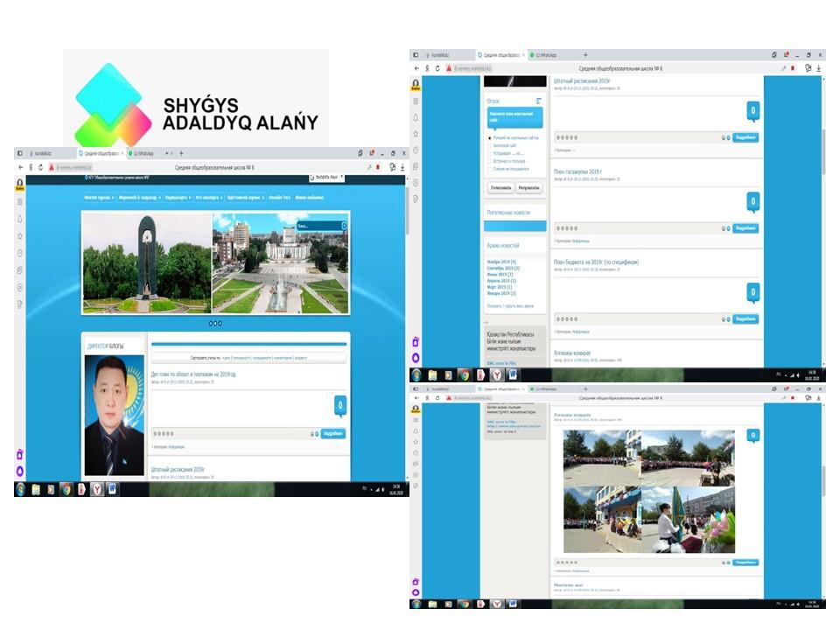The width and height of the screenshot is (840, 630).
Task: Click 'Подробнее' for План бюджета на 2019г
Action: 745,319
